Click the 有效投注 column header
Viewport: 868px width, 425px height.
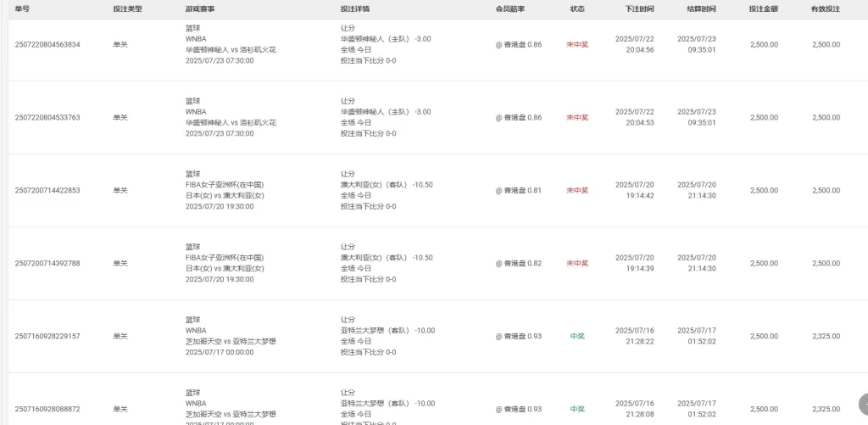[826, 8]
